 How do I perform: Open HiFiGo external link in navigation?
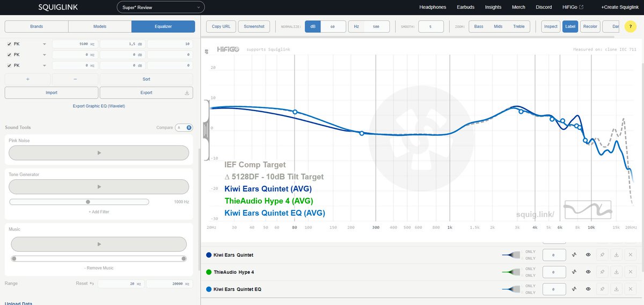click(x=573, y=8)
